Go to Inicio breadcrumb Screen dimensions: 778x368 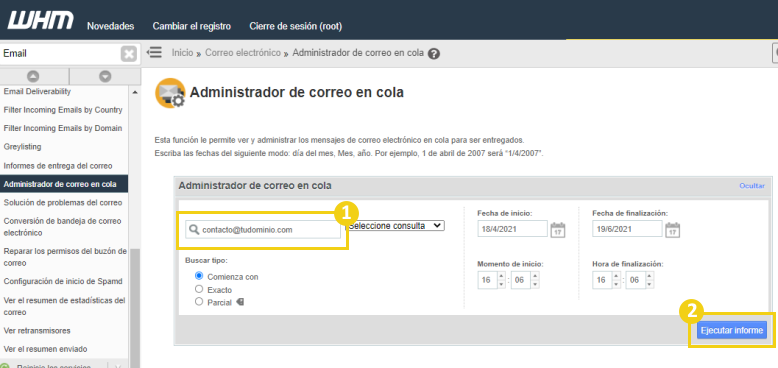click(x=182, y=53)
